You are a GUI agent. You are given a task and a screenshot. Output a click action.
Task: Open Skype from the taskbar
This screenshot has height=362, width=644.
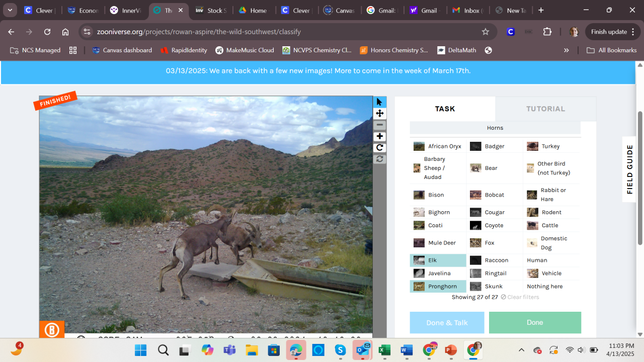point(340,350)
